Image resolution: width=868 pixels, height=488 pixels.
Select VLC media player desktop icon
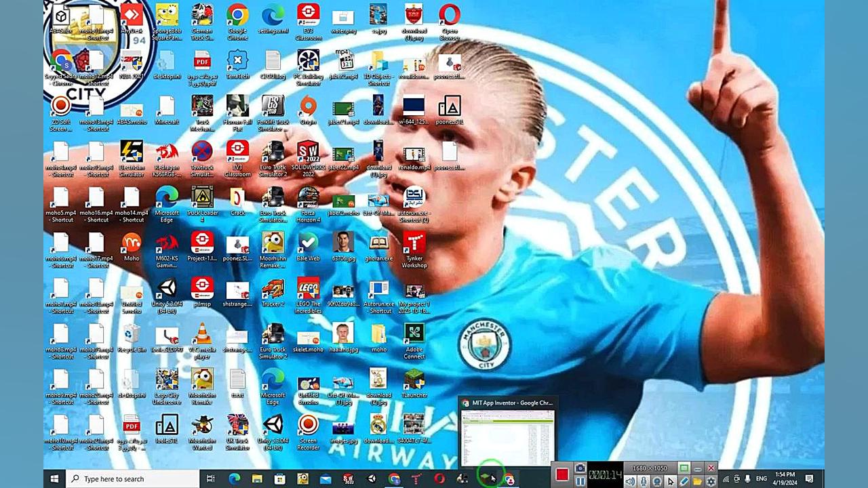pyautogui.click(x=202, y=341)
